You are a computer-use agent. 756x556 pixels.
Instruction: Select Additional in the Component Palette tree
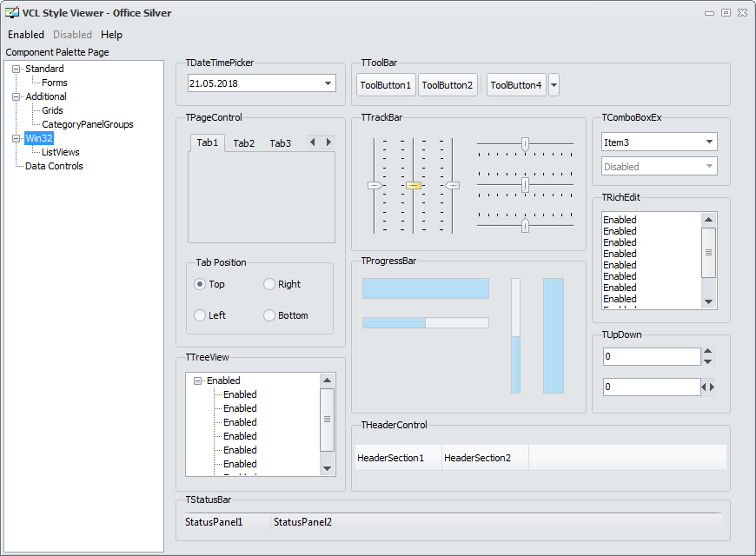click(x=46, y=97)
